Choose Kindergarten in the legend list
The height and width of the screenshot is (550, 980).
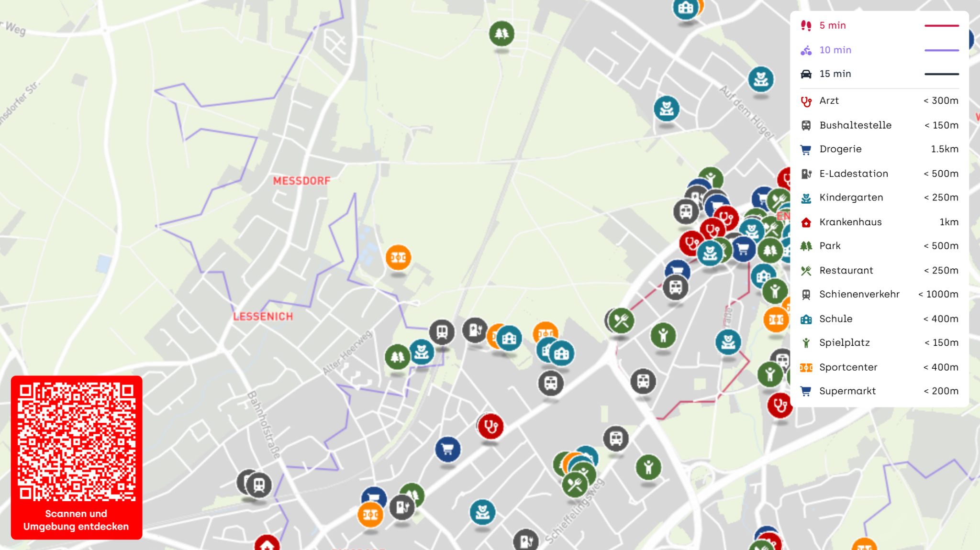tap(880, 198)
